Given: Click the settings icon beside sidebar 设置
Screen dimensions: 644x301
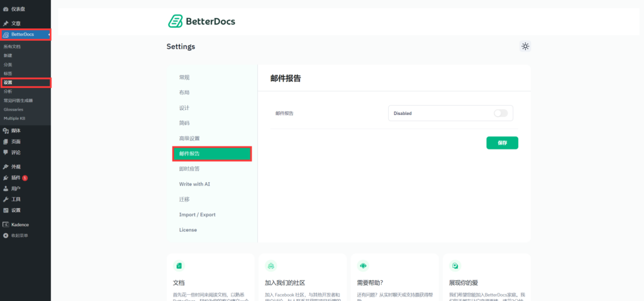Looking at the screenshot, I should (x=6, y=211).
